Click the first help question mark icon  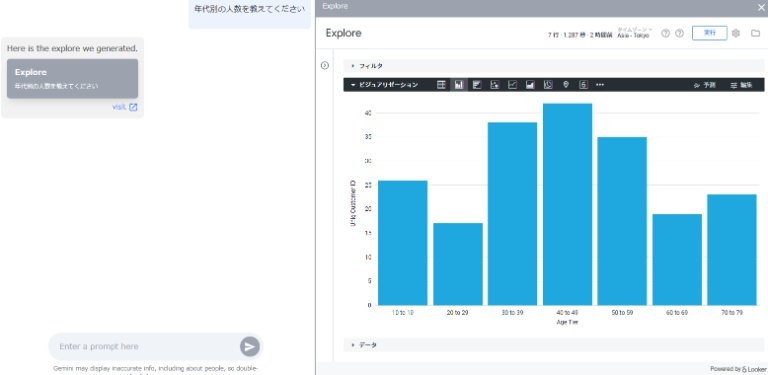point(665,33)
